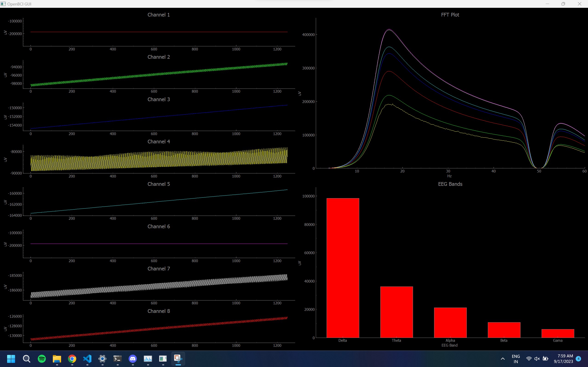Click the Snipping Tool taskbar icon
The width and height of the screenshot is (588, 367).
click(x=178, y=359)
